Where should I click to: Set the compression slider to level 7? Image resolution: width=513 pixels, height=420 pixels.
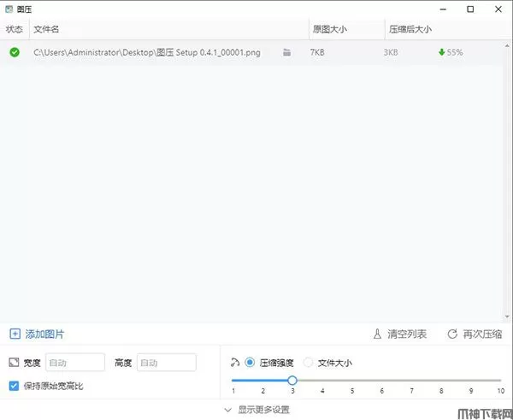[x=411, y=381]
